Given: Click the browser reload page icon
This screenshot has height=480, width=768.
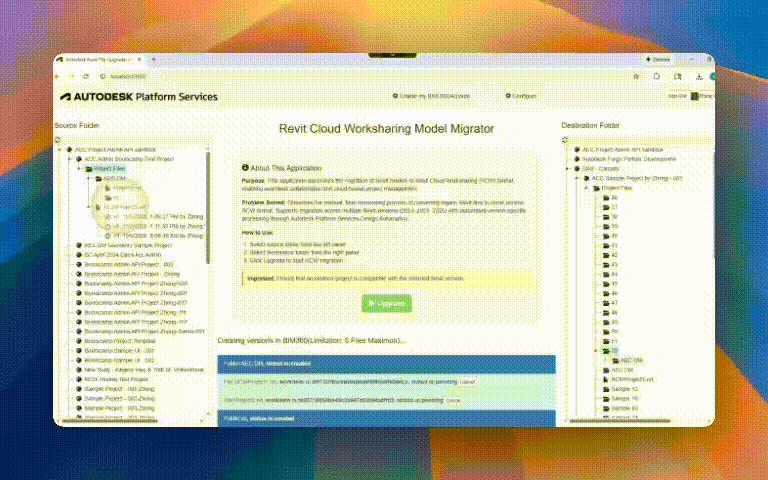Looking at the screenshot, I should (x=85, y=76).
